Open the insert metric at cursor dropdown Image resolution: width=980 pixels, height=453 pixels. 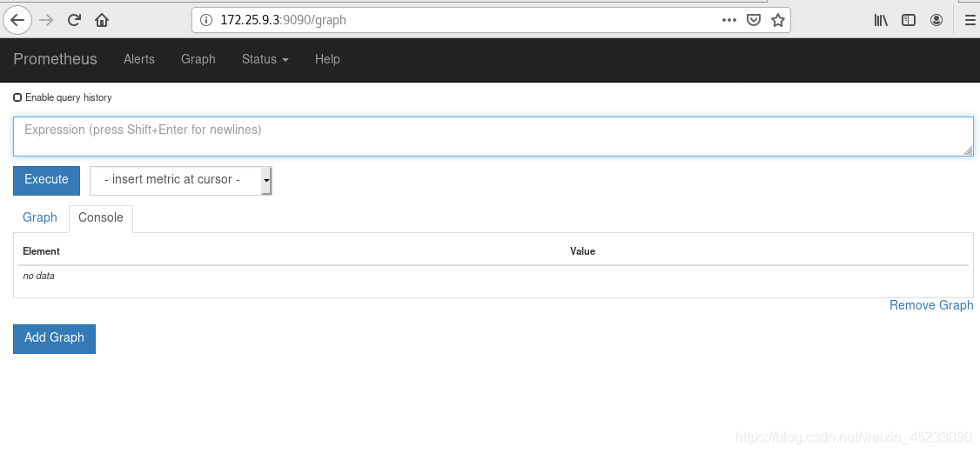(x=181, y=180)
